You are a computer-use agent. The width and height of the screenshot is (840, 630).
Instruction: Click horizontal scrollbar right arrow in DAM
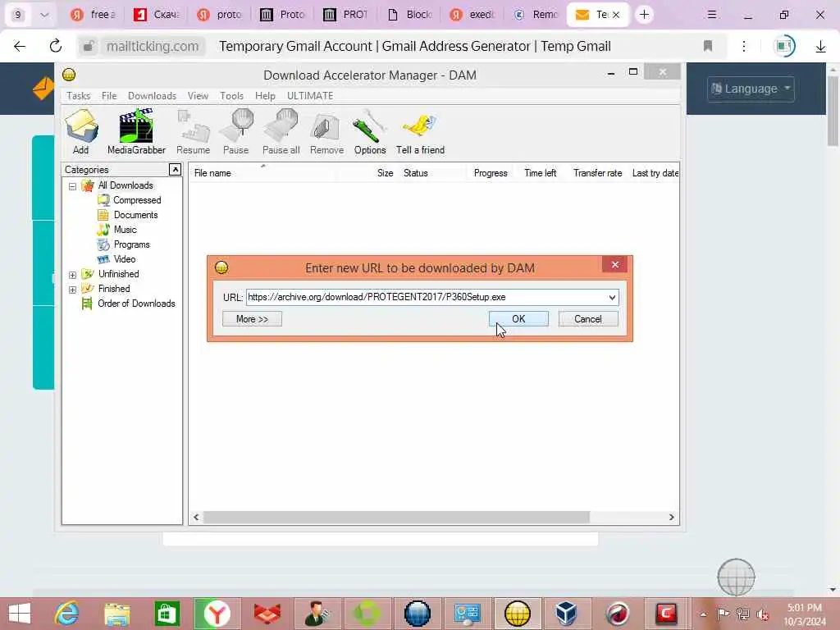671,517
